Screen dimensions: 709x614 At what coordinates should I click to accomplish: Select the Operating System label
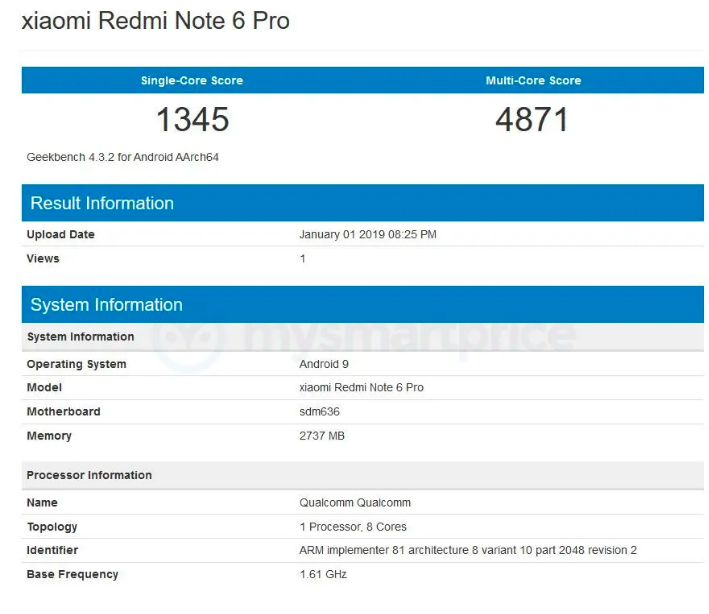[x=76, y=364]
